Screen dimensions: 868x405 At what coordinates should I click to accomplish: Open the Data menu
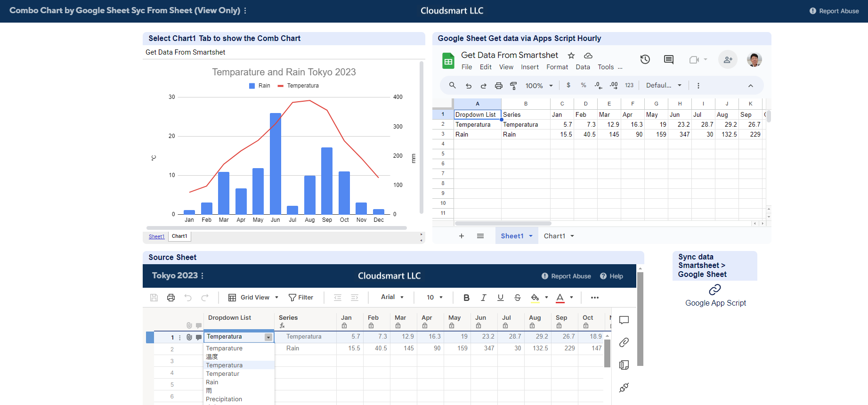583,67
